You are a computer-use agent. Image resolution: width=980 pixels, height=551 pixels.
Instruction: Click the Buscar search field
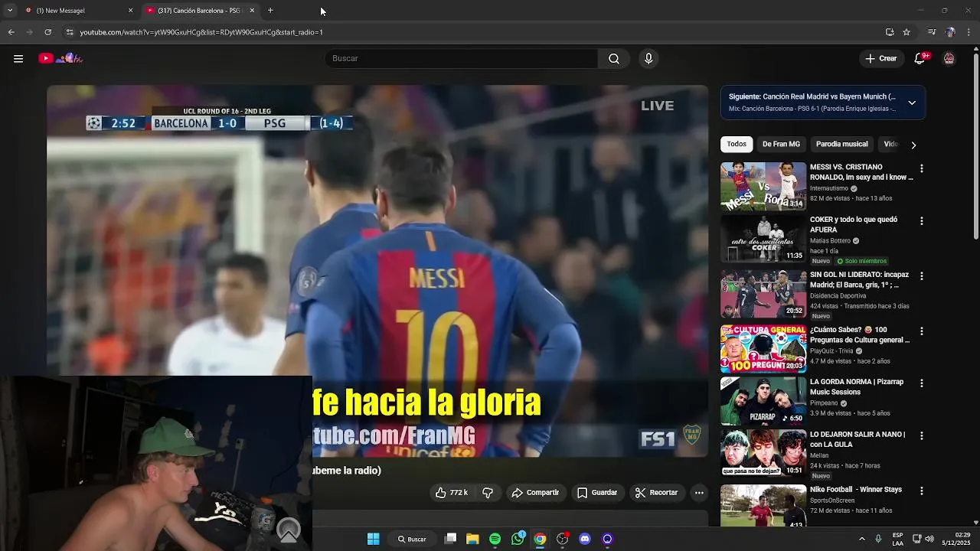(462, 58)
